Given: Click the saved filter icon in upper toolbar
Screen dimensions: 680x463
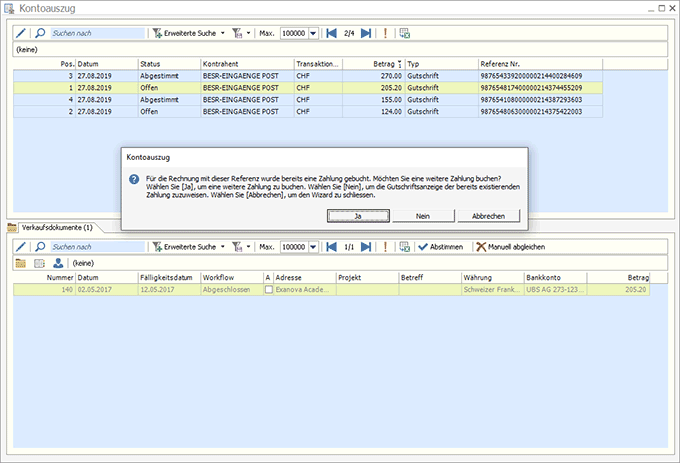Looking at the screenshot, I should pyautogui.click(x=237, y=33).
